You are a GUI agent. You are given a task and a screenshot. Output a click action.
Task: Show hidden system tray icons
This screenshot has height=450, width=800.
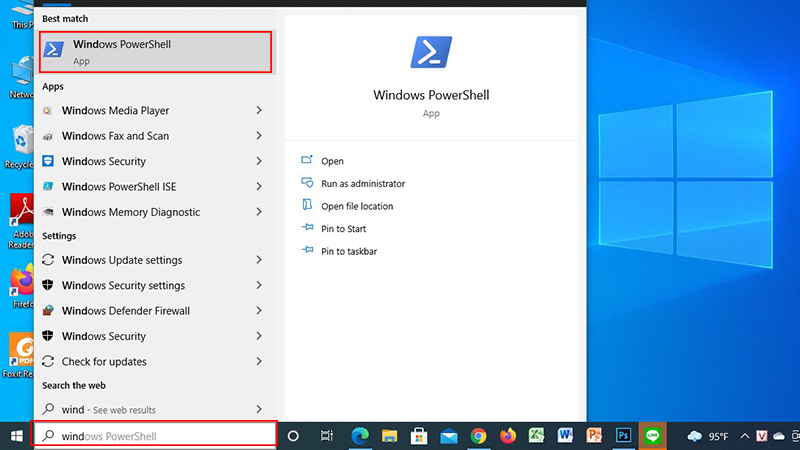coord(744,436)
